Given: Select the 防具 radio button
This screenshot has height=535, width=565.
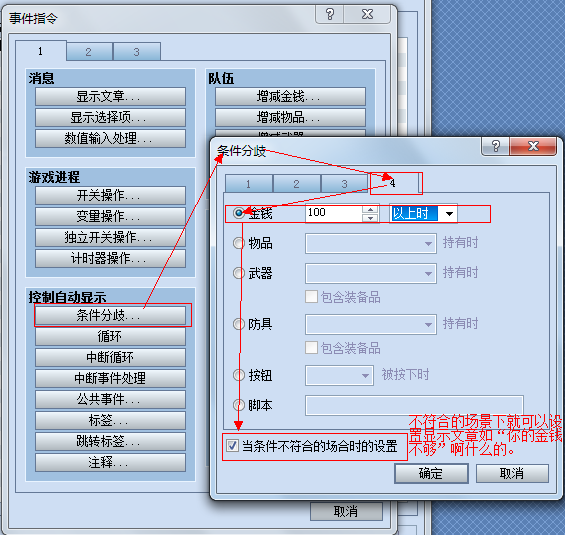Looking at the screenshot, I should coord(239,324).
